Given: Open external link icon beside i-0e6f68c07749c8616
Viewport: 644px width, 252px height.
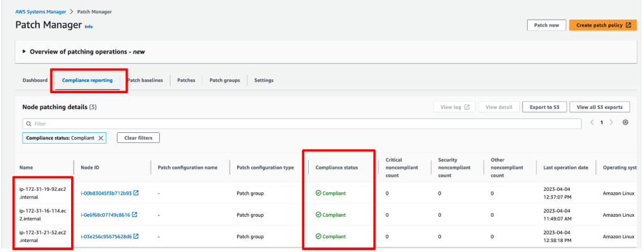Looking at the screenshot, I should [135, 215].
